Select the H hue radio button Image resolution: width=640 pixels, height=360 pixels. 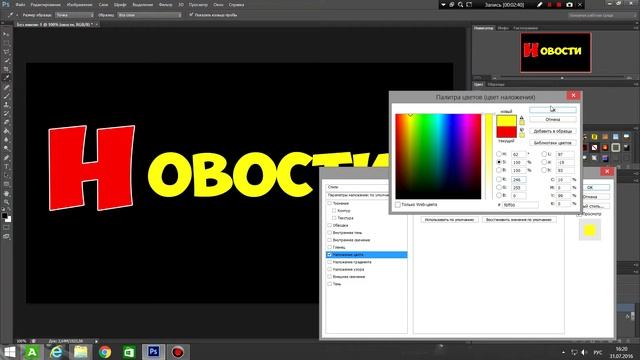499,154
